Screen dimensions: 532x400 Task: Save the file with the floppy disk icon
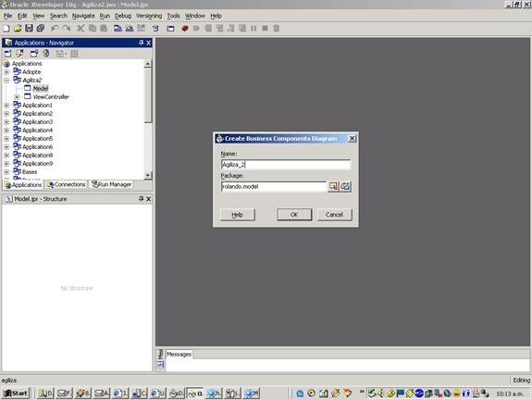[x=30, y=29]
